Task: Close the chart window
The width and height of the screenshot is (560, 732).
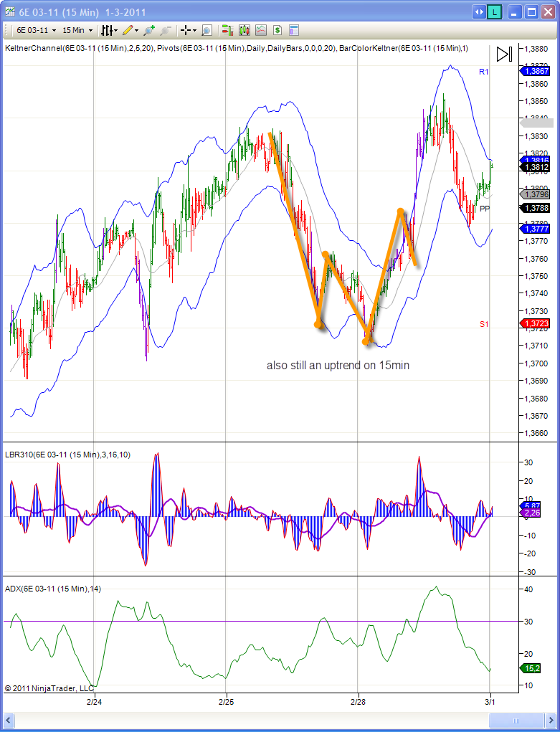Action: pyautogui.click(x=547, y=12)
